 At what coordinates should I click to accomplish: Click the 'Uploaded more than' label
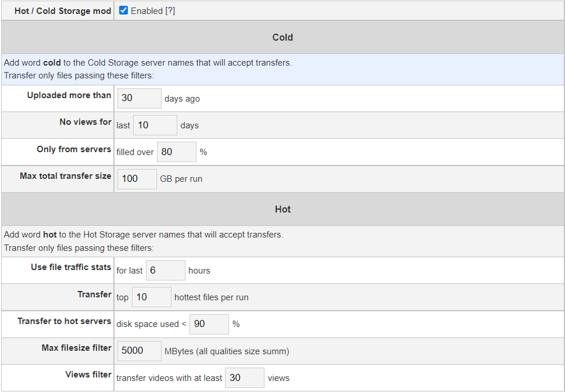69,95
